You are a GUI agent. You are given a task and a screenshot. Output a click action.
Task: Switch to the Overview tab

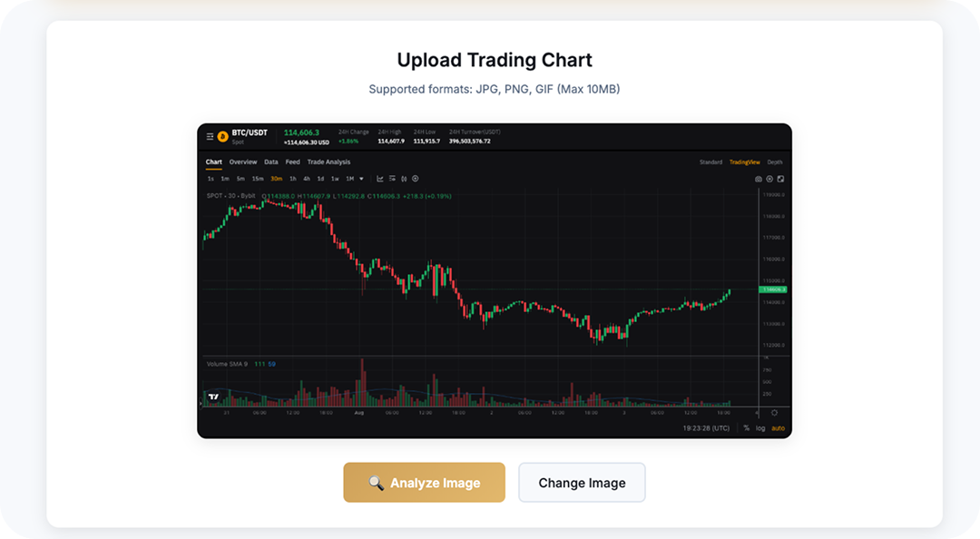[x=243, y=162]
